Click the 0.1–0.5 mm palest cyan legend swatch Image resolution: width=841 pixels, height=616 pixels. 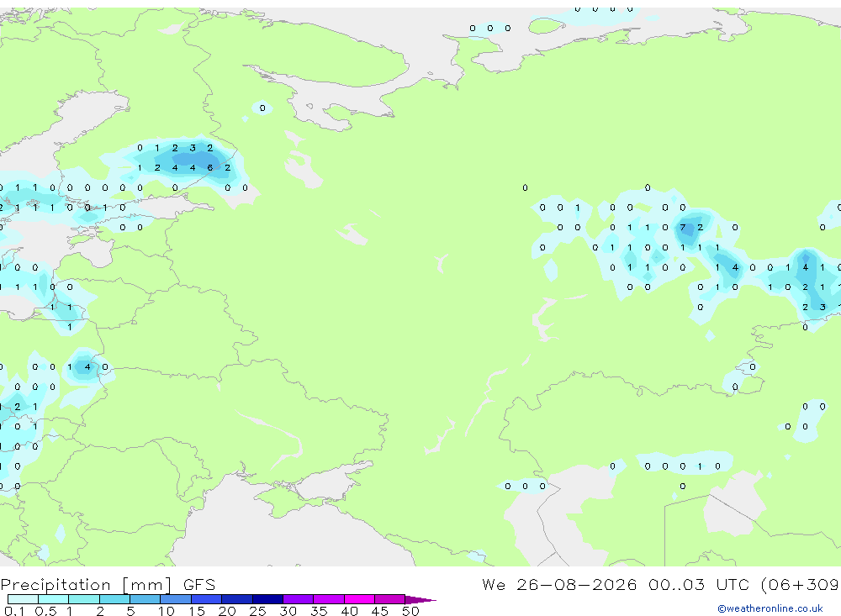[23, 599]
